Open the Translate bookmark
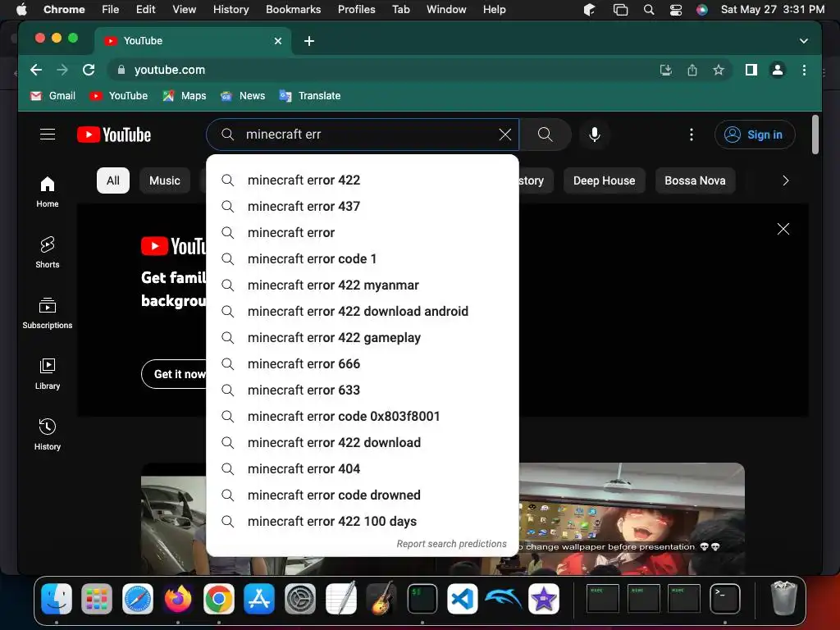 (310, 96)
